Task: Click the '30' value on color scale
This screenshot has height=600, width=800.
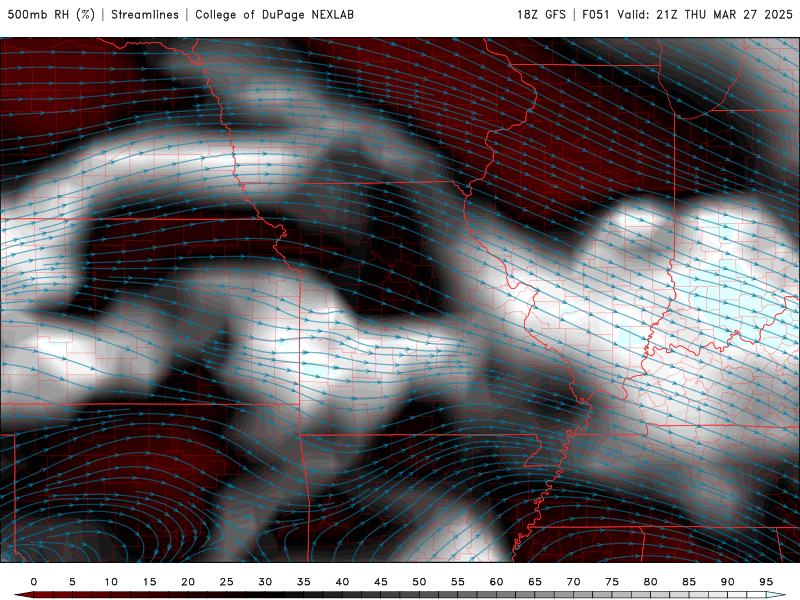Action: coord(265,582)
